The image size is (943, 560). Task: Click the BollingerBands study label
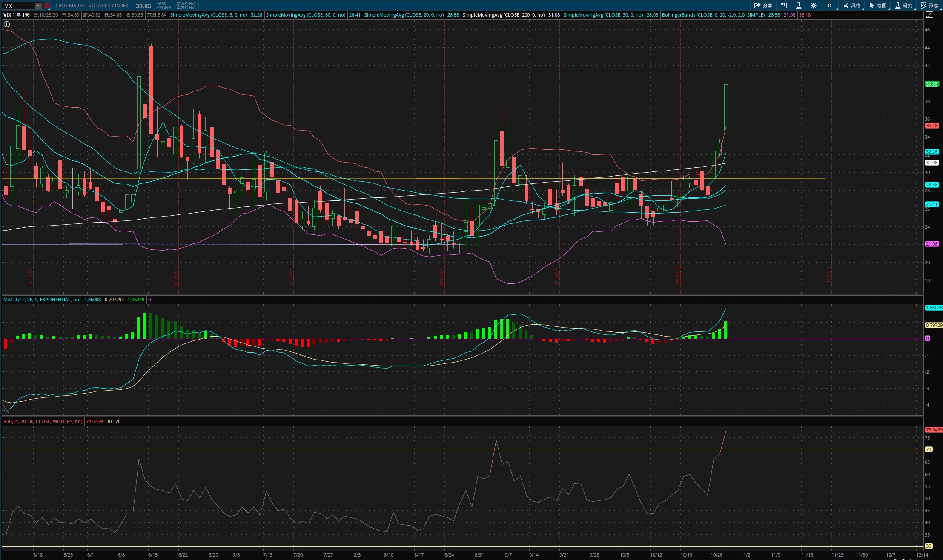pos(714,15)
